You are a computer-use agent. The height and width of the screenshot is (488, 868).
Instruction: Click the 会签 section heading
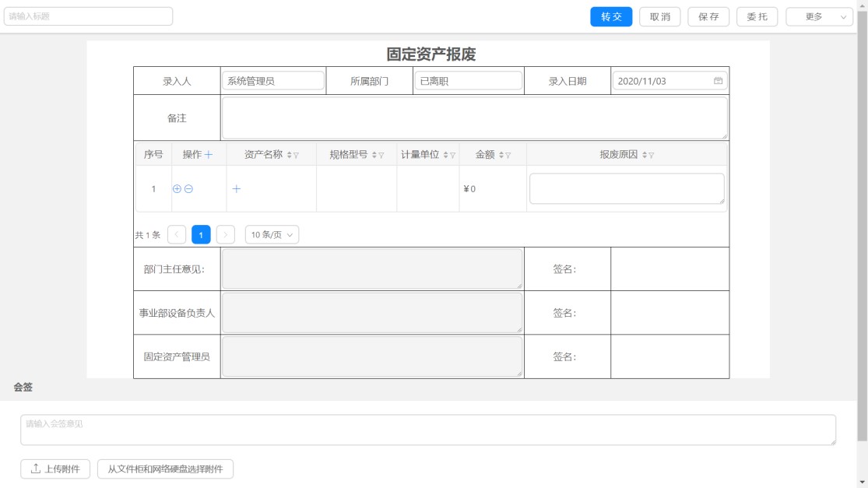(23, 388)
